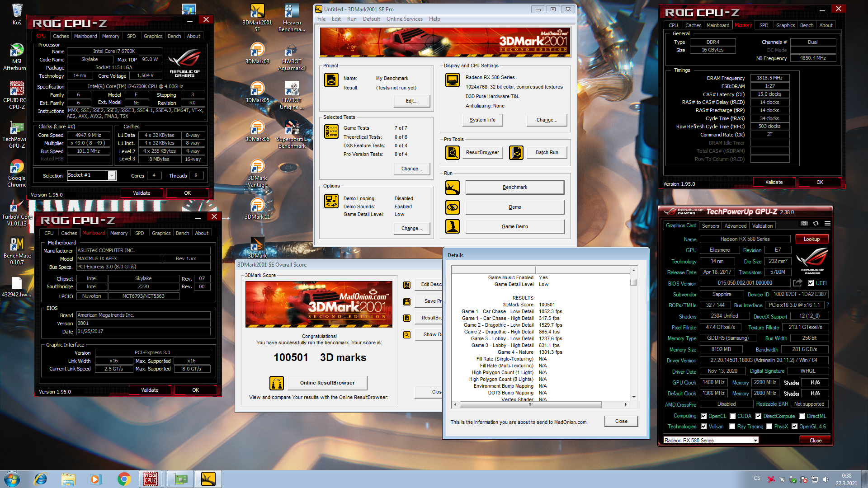Open the GPU-Z hamburger menu
Image resolution: width=868 pixels, height=488 pixels.
[x=827, y=223]
